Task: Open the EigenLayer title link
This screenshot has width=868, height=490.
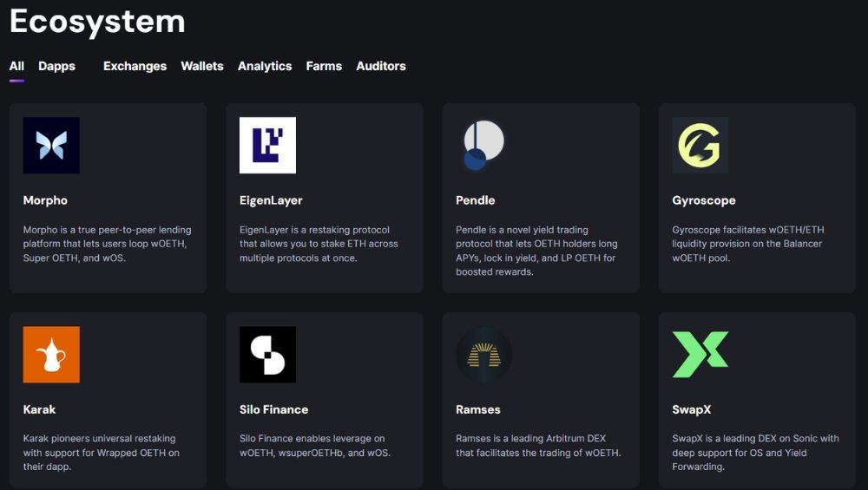Action: tap(271, 200)
